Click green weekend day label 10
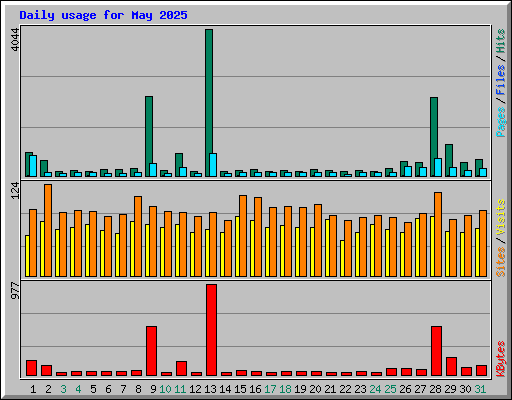The height and width of the screenshot is (400, 512). click(165, 389)
